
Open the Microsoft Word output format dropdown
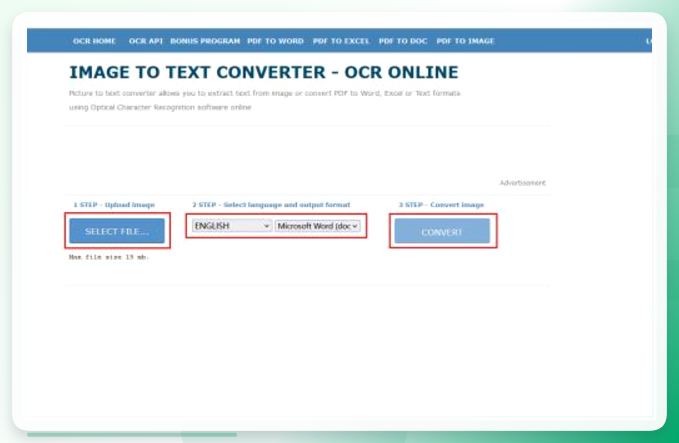317,226
